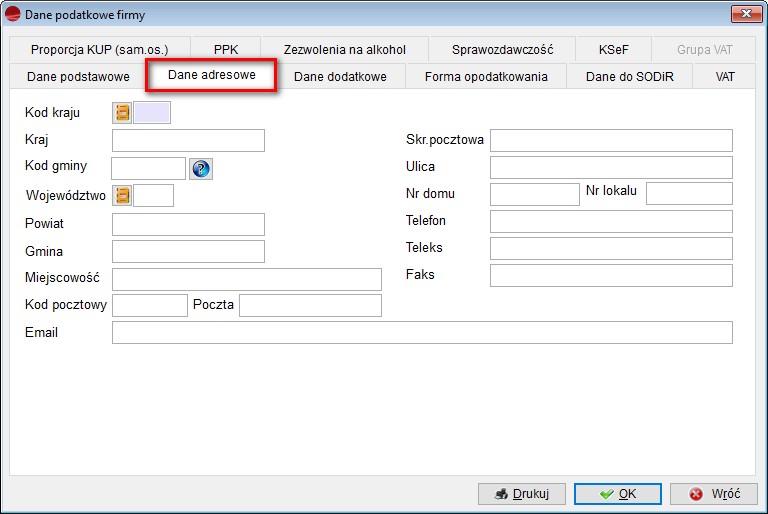The height and width of the screenshot is (514, 768).
Task: Select the PPK tab
Action: [226, 49]
